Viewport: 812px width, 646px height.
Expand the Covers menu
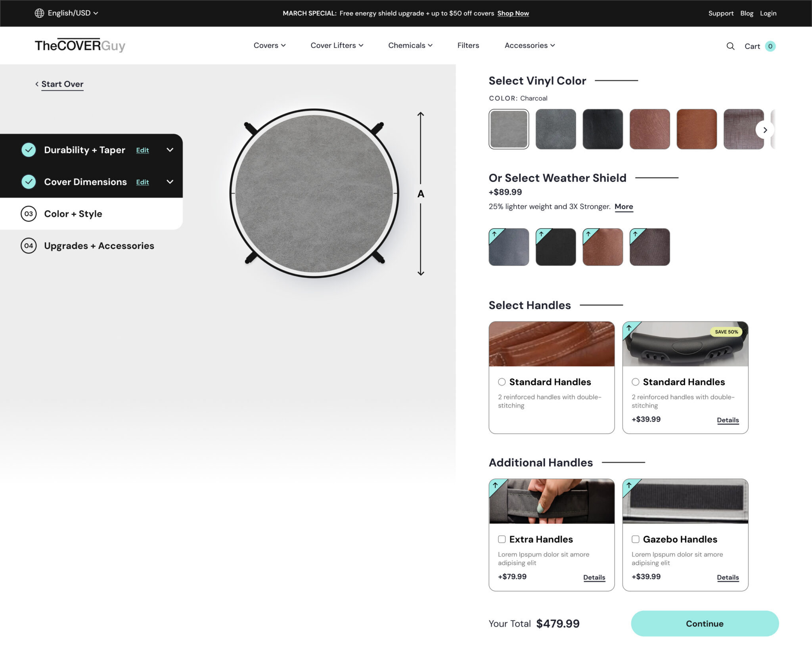click(x=270, y=46)
